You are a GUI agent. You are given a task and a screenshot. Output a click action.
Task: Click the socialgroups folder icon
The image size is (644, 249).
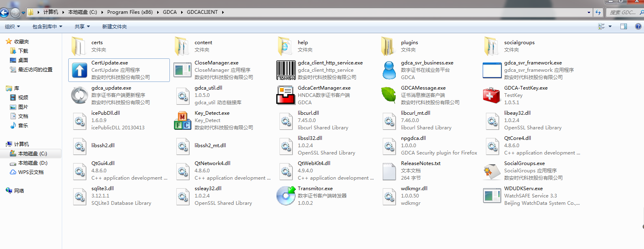coord(492,46)
